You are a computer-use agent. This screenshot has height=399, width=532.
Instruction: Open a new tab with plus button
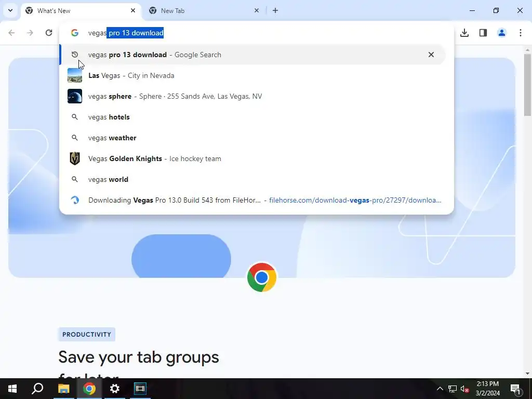point(275,10)
